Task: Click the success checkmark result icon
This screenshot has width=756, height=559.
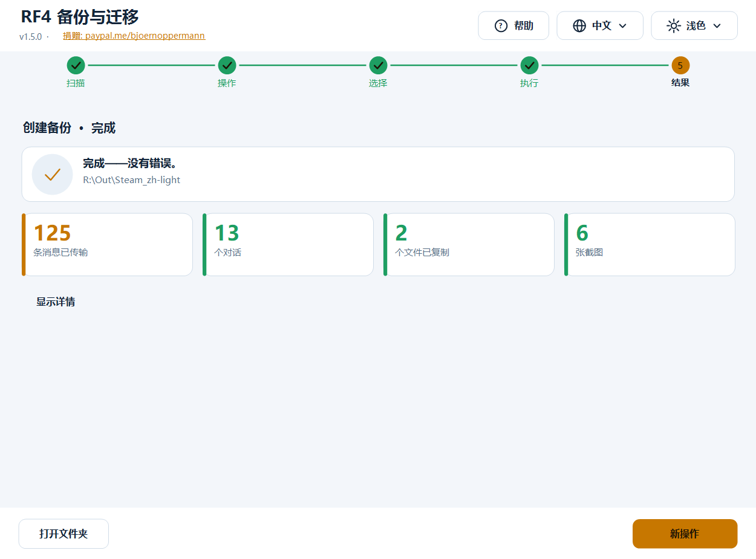Action: pyautogui.click(x=53, y=175)
